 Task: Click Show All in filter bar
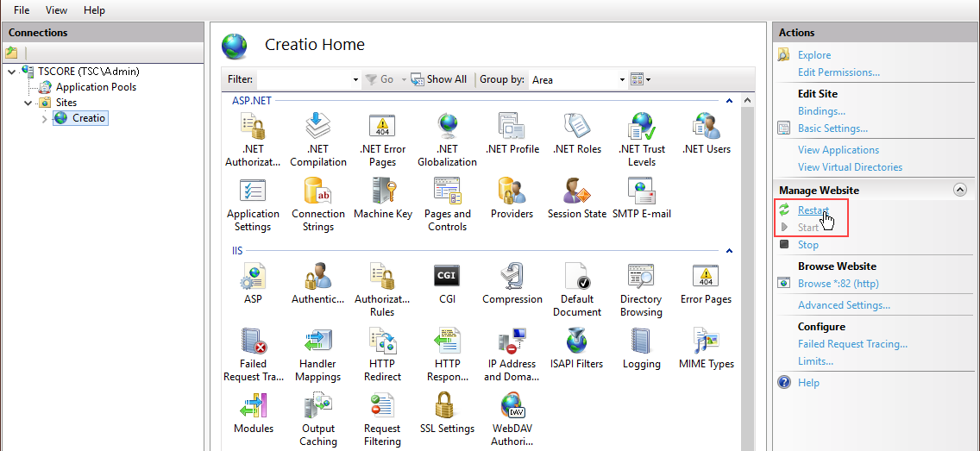(439, 79)
